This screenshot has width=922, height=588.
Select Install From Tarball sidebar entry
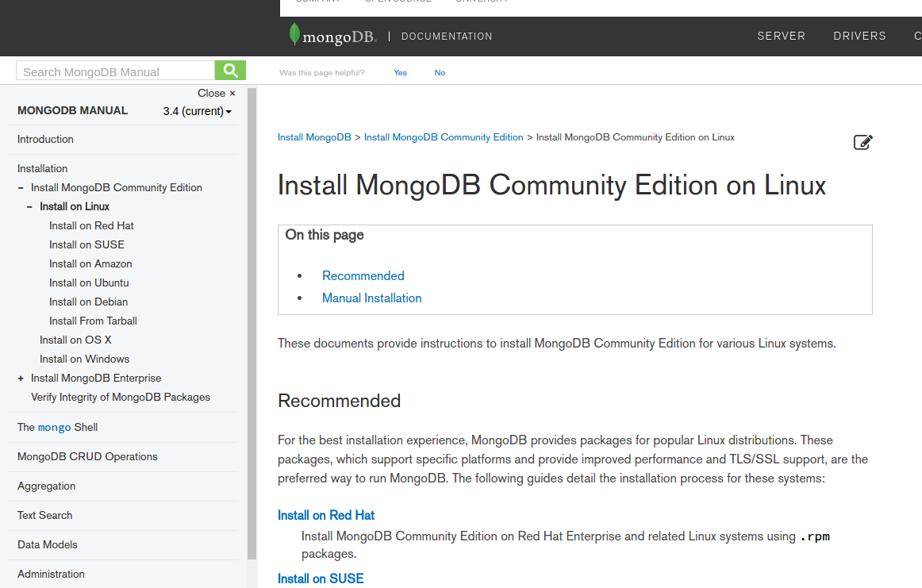point(93,321)
